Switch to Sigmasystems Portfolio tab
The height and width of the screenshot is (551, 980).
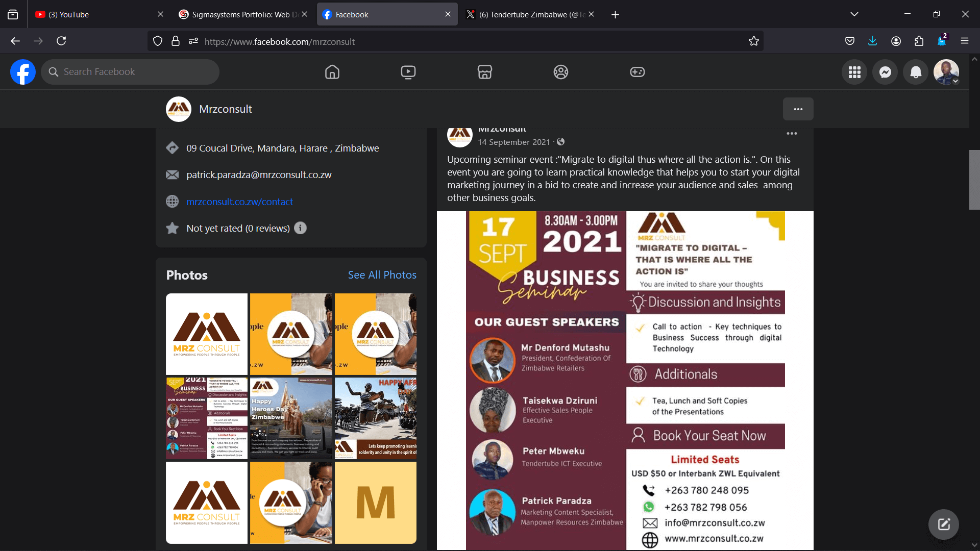[240, 14]
